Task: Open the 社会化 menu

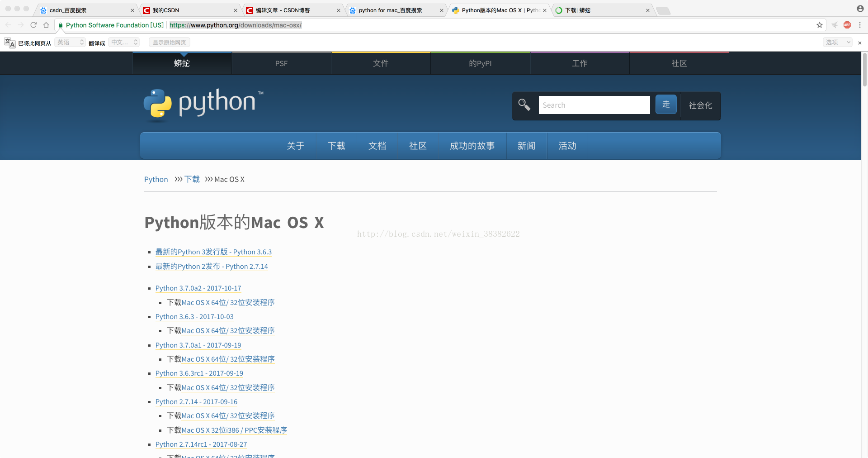Action: 700,105
